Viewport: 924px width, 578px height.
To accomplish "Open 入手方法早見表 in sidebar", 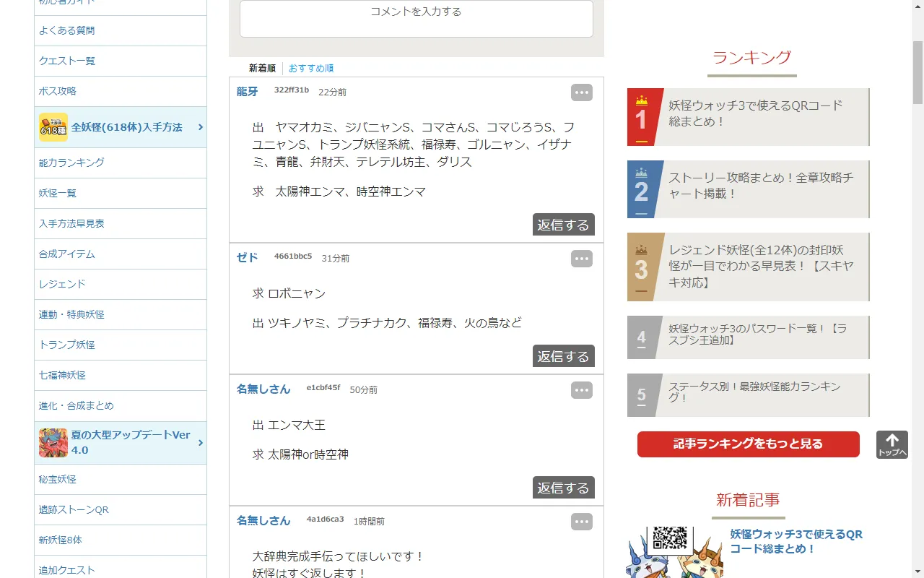I will pos(121,223).
